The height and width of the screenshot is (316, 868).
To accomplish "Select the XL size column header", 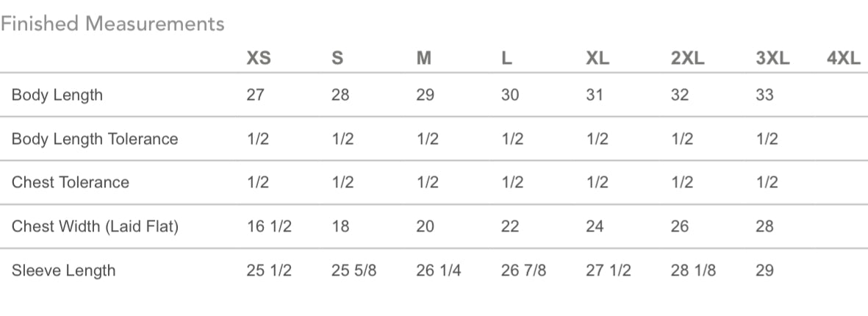I will (598, 59).
